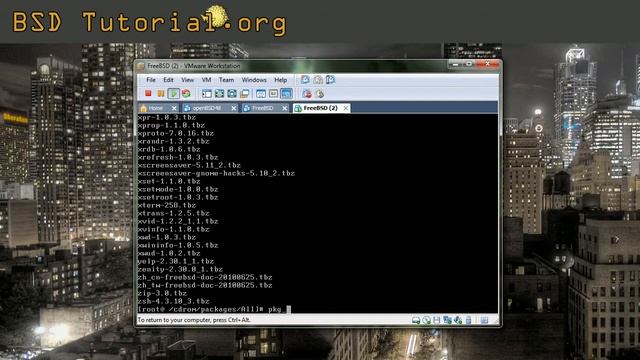
Task: Click the hard disk status bar icon
Action: (x=416, y=320)
